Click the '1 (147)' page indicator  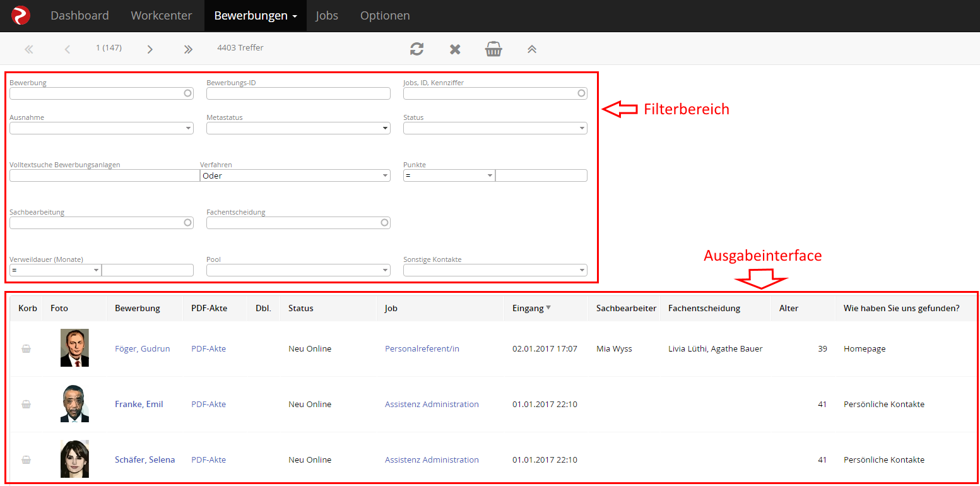click(x=109, y=47)
